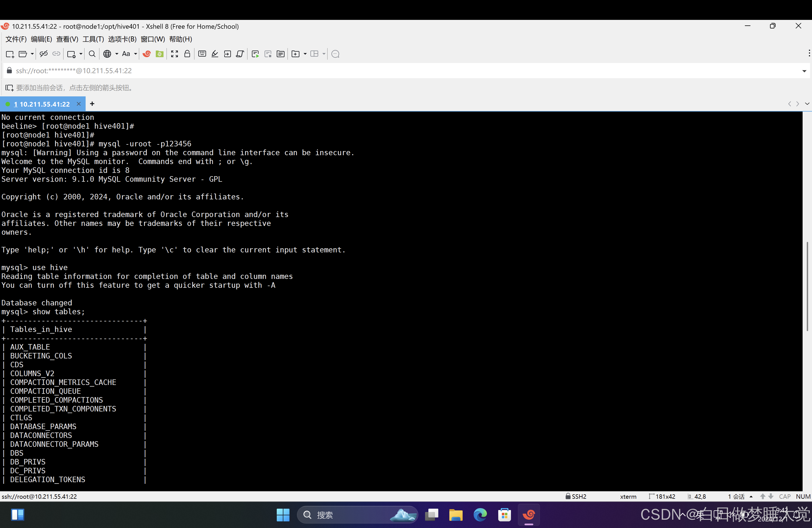Select the highlight/compose pen icon

(215, 54)
